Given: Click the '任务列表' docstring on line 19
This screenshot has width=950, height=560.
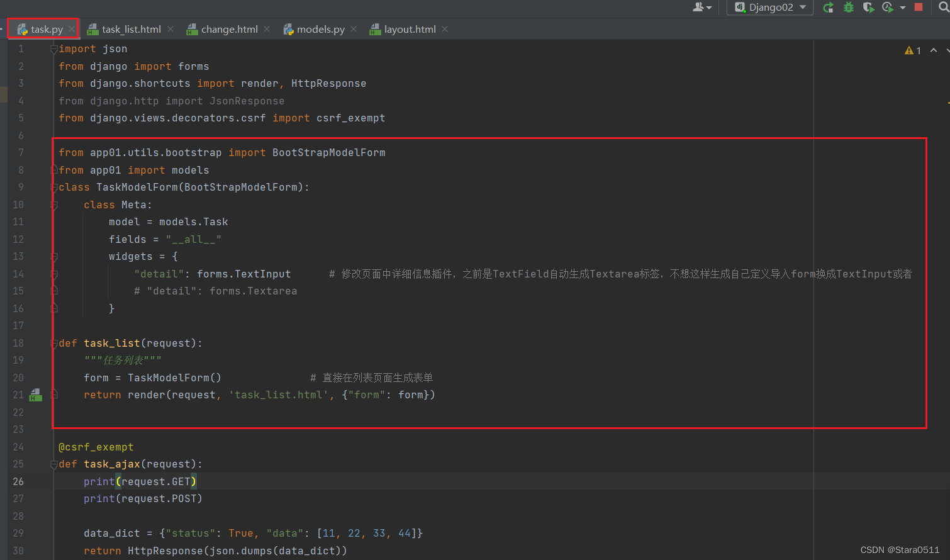Looking at the screenshot, I should (123, 361).
